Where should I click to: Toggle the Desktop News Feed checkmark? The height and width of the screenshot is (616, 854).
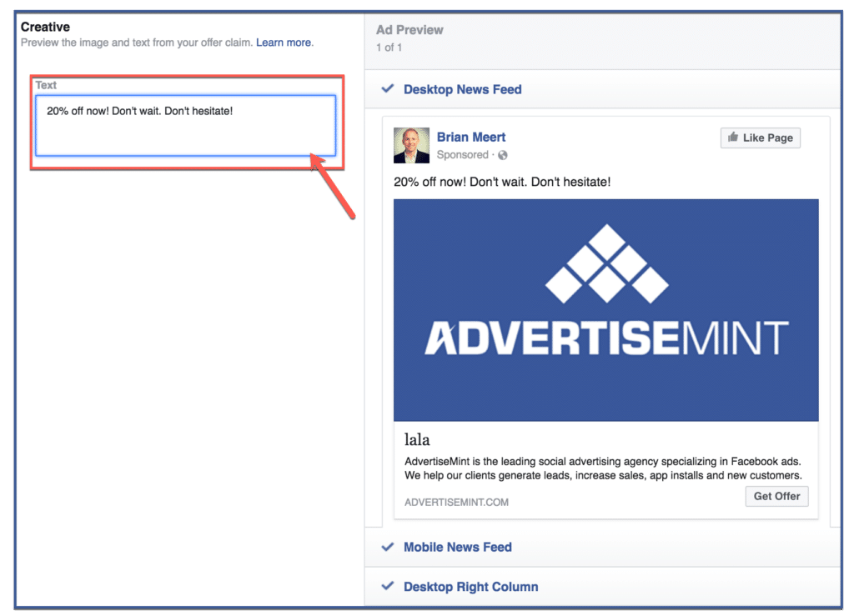[387, 89]
